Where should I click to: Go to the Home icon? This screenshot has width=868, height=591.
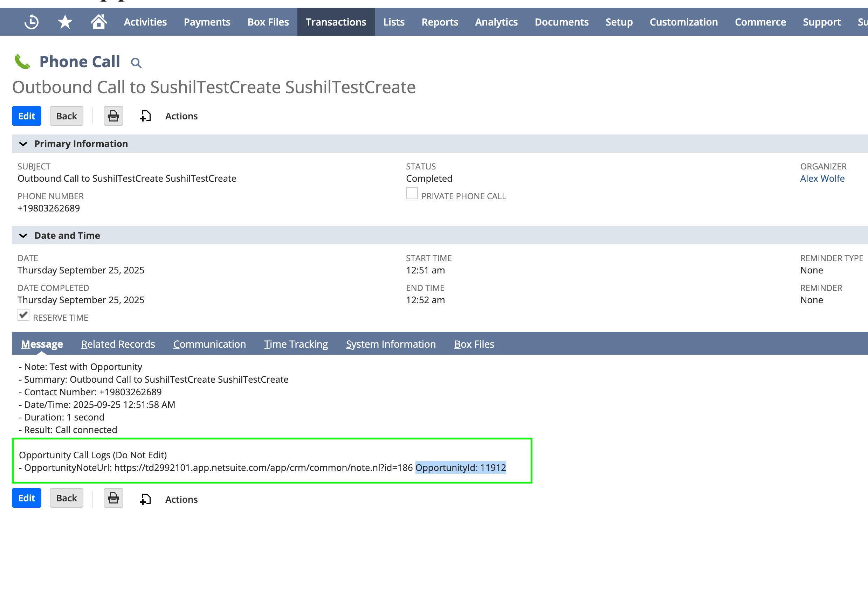pos(98,22)
